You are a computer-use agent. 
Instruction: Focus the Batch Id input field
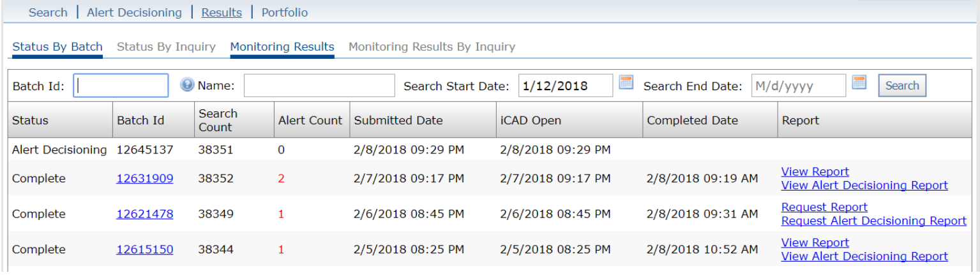click(x=121, y=86)
